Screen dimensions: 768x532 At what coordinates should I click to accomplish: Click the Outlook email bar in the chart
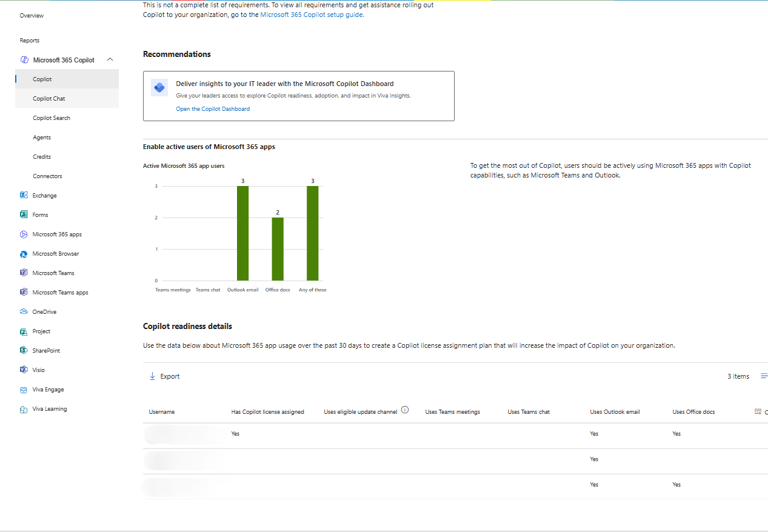click(x=242, y=233)
